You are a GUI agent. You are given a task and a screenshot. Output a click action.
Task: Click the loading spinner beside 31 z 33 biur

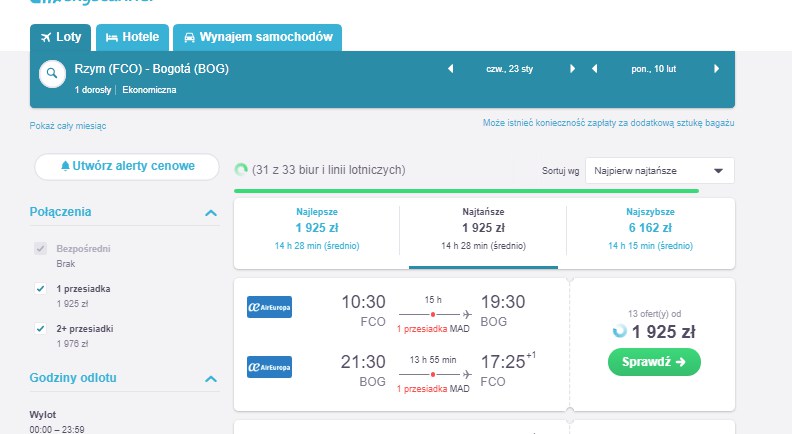coord(241,170)
